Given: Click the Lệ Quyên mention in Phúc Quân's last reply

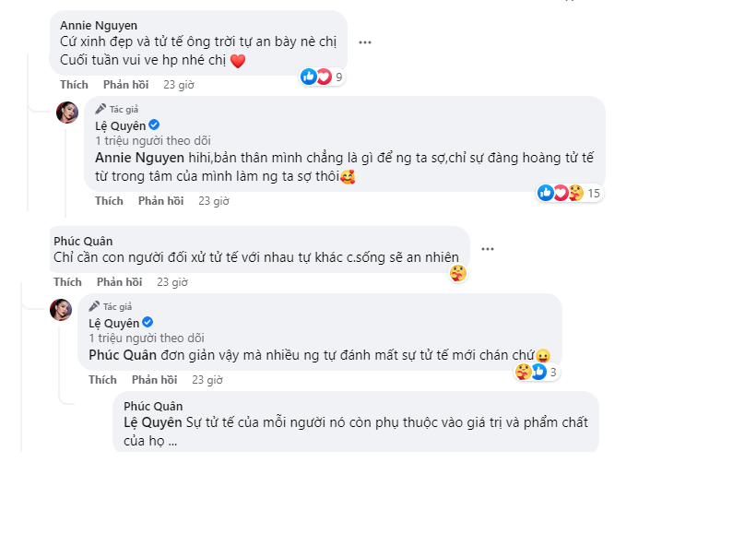Looking at the screenshot, I should click(151, 422).
